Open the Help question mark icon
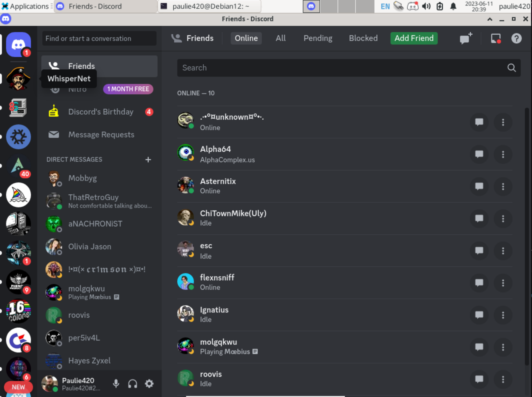 point(516,38)
